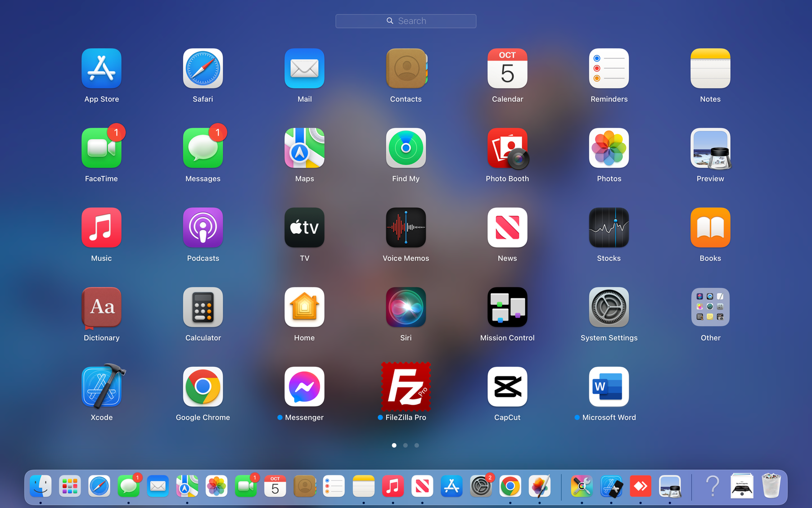This screenshot has width=812, height=508.
Task: Open FileZilla Pro
Action: [406, 387]
